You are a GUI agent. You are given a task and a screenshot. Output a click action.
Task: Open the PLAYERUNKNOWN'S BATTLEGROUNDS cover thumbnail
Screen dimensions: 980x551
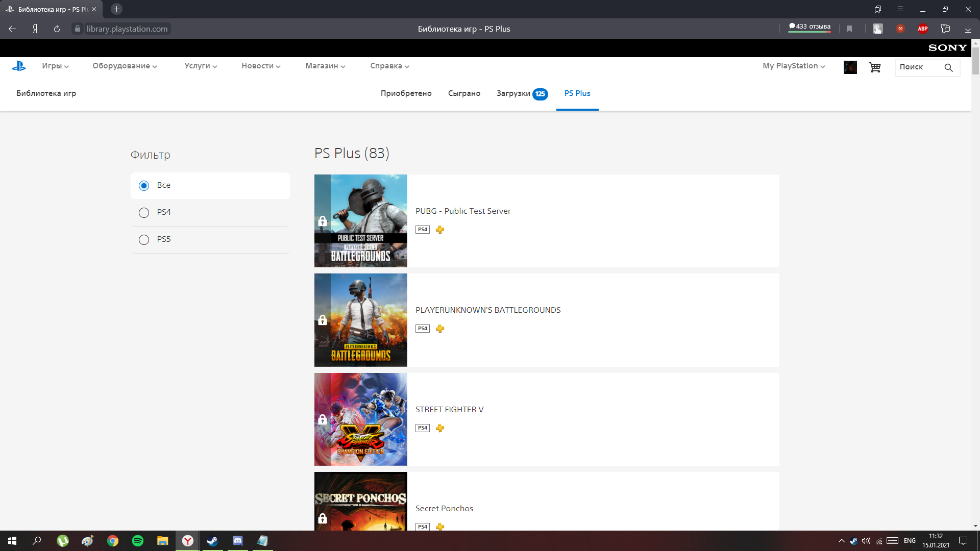point(360,320)
